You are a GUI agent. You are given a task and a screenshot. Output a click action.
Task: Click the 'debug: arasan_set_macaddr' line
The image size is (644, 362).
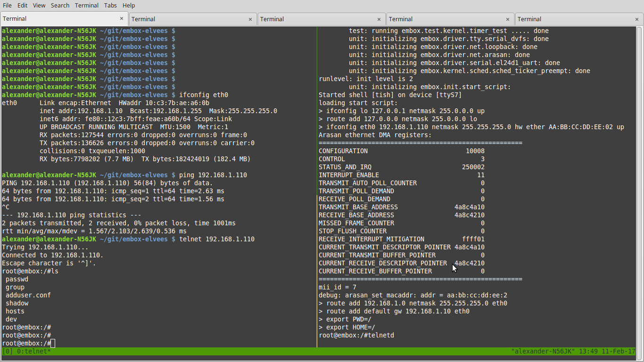coord(413,295)
